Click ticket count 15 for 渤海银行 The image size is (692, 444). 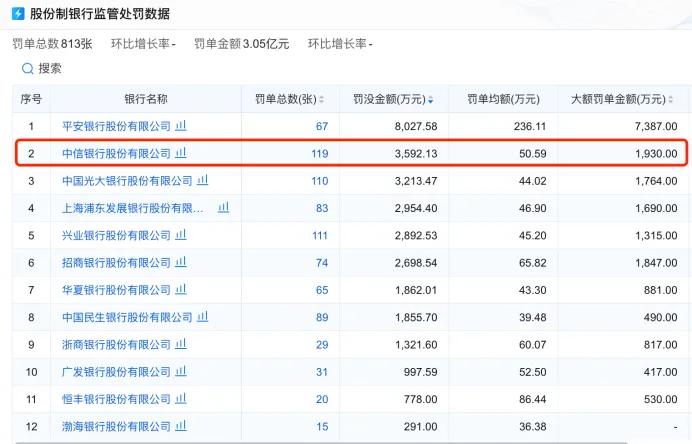(x=322, y=427)
